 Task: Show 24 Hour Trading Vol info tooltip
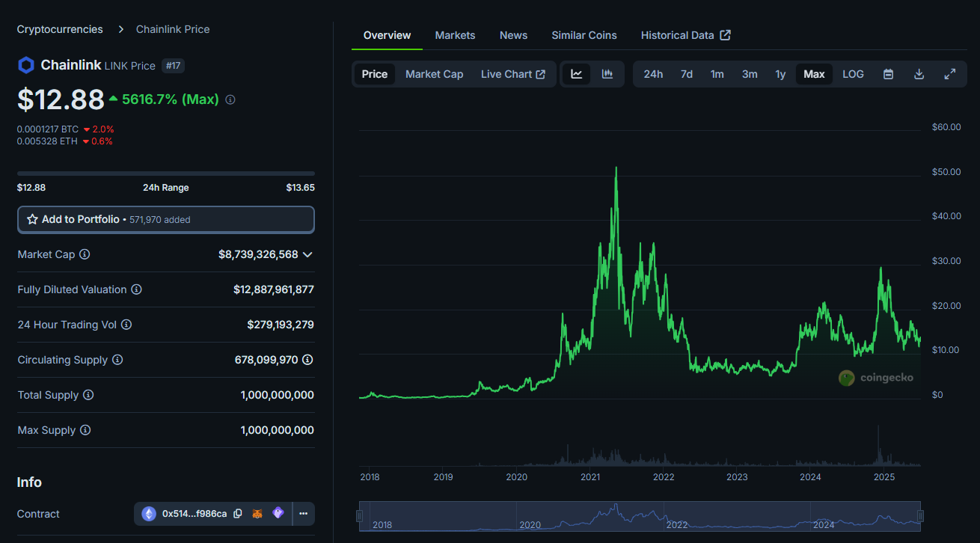(126, 325)
